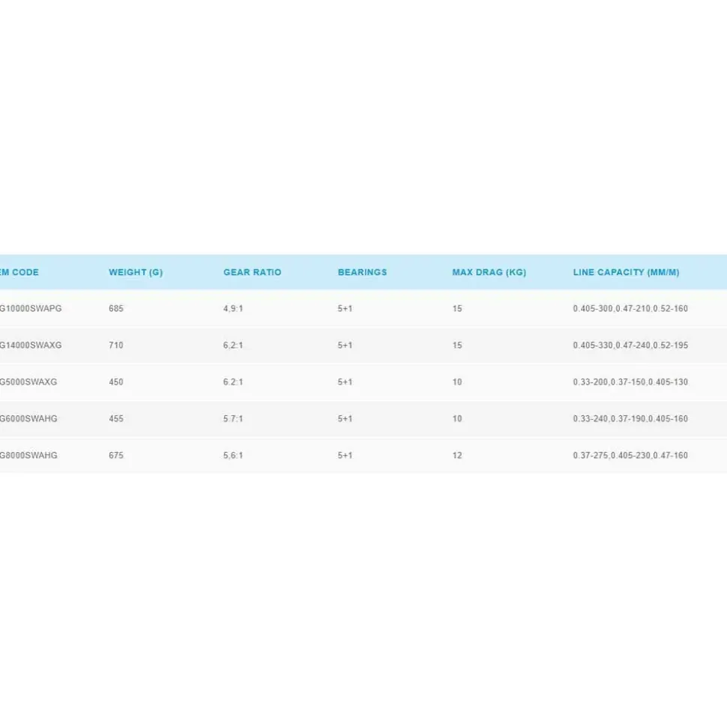
Task: Click max drag 15 in the G10000SWAPG row
Action: [x=457, y=309]
